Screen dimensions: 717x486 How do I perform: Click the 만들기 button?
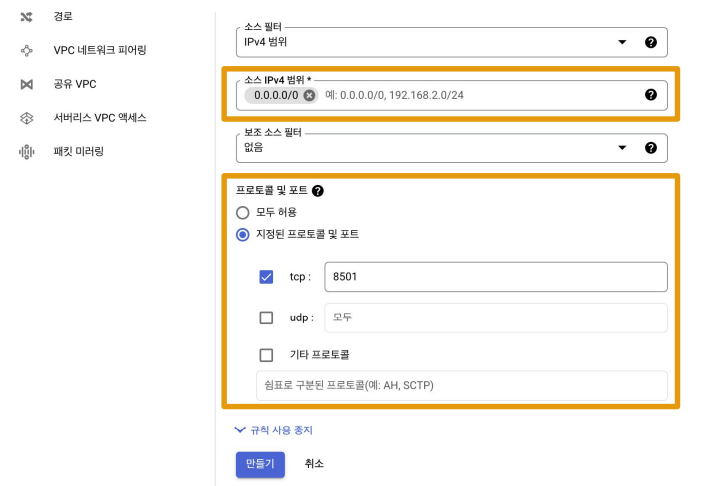tap(260, 464)
